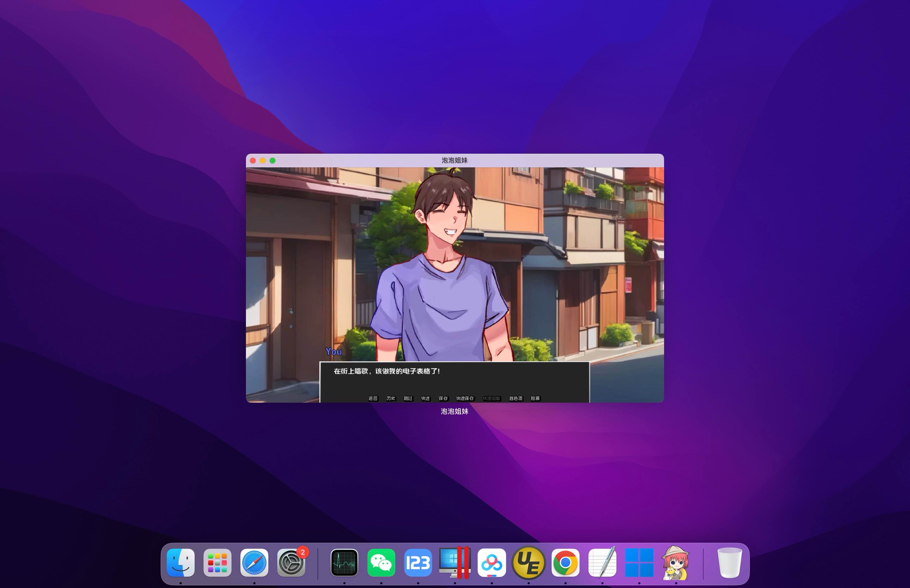Open the Trash in the dock
910x588 pixels.
(729, 562)
